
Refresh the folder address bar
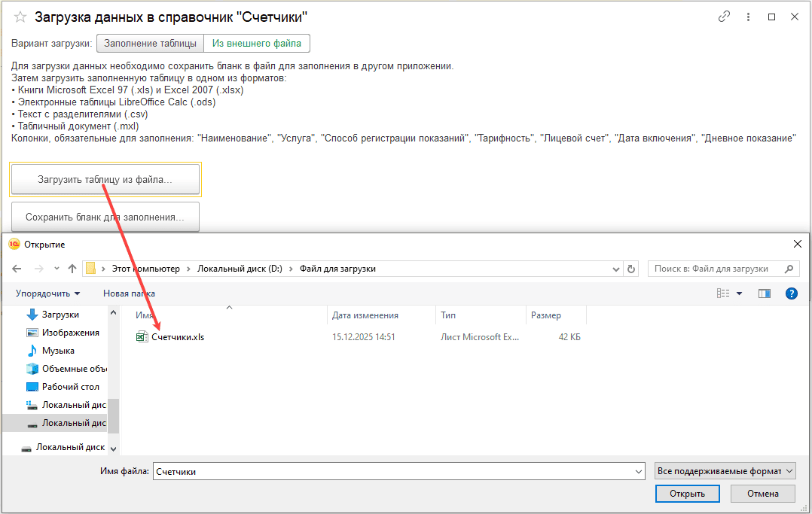pyautogui.click(x=631, y=269)
